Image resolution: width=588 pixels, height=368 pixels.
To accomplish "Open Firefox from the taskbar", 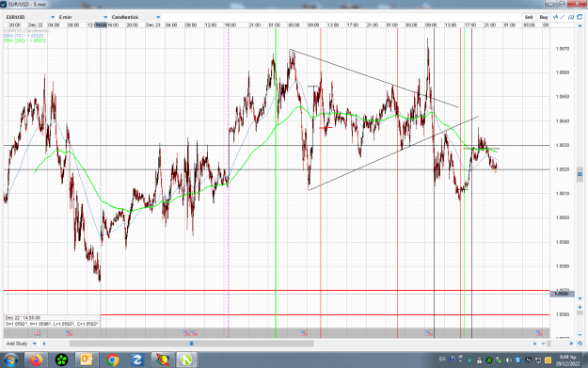I will [37, 360].
